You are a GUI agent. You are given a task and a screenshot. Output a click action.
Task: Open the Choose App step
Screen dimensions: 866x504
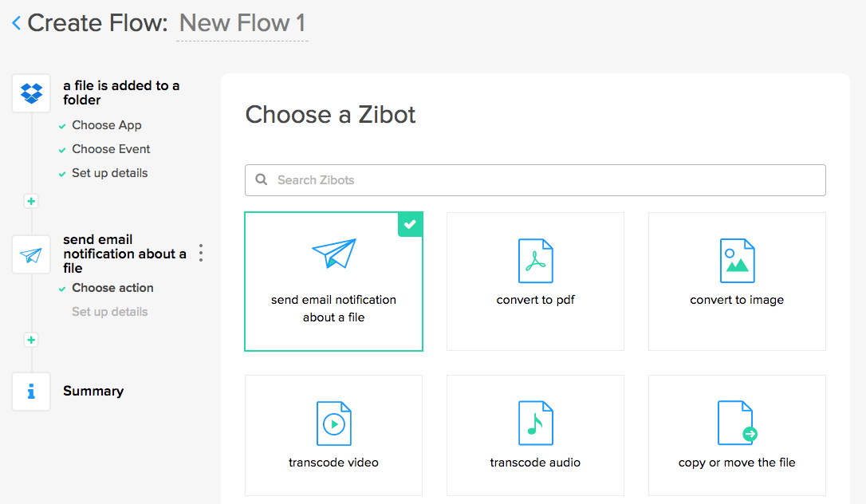coord(106,125)
